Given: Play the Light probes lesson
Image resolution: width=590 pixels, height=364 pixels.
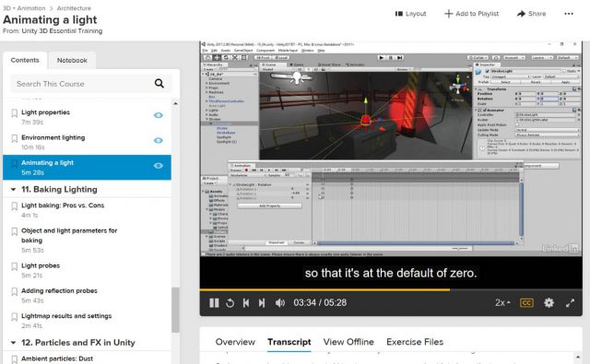Looking at the screenshot, I should coord(41,265).
